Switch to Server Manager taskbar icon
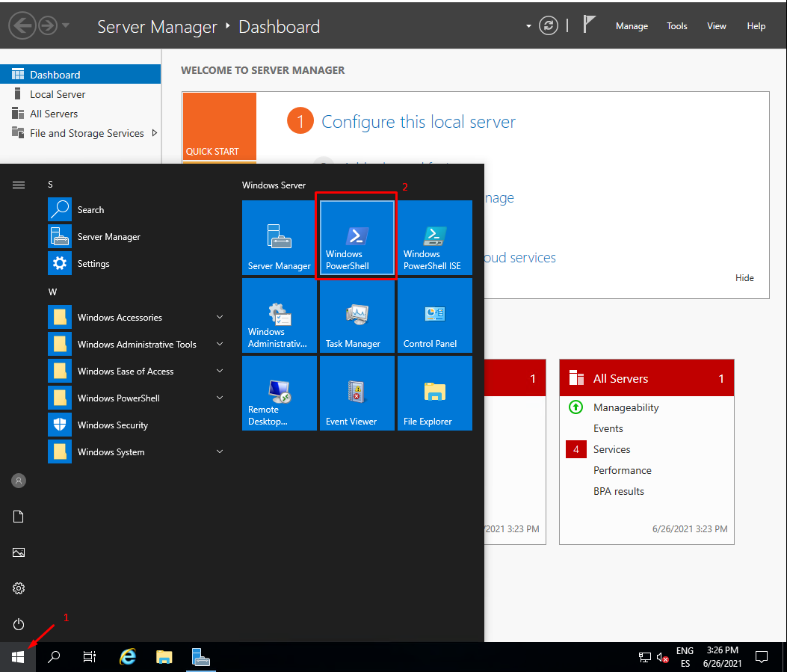 tap(201, 657)
